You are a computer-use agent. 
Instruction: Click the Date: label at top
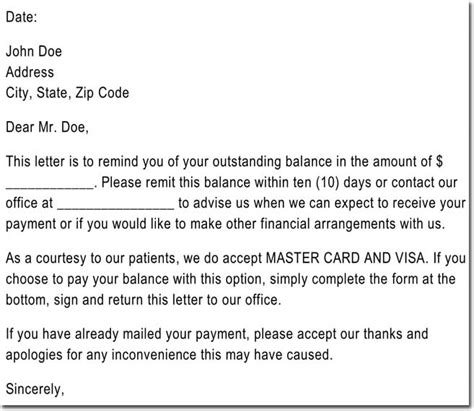click(21, 17)
